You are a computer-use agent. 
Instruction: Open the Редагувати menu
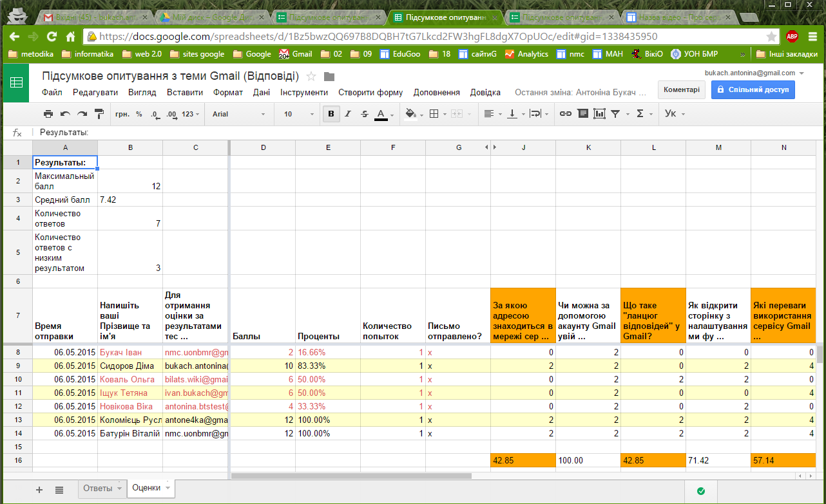pyautogui.click(x=95, y=93)
